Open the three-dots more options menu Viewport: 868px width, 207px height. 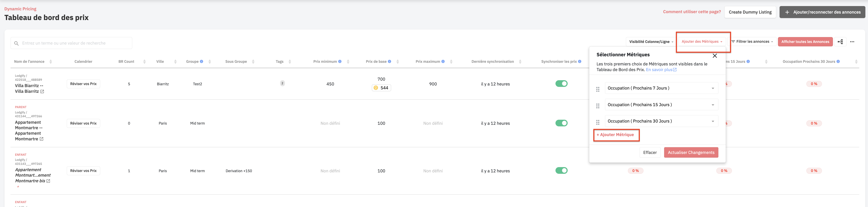[852, 42]
